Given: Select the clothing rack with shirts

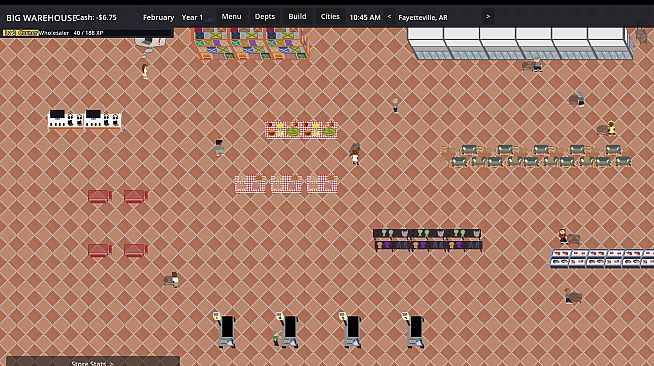Looking at the screenshot, I should 428,240.
